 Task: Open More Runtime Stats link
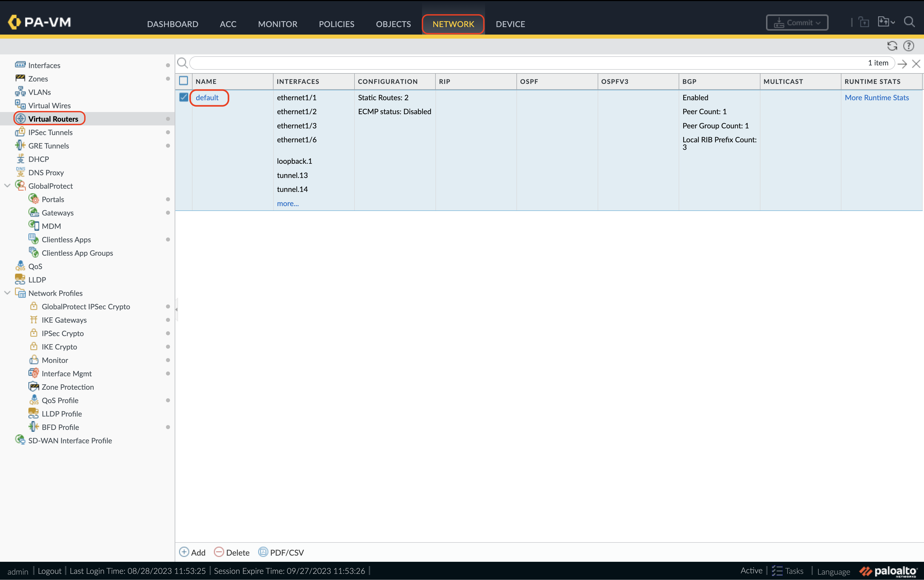pos(877,98)
